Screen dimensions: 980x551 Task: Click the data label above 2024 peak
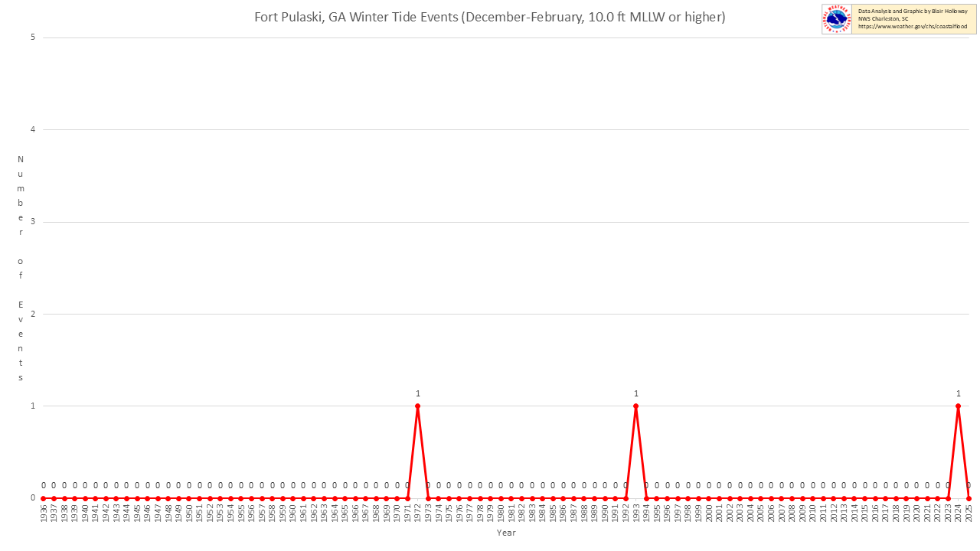click(958, 393)
